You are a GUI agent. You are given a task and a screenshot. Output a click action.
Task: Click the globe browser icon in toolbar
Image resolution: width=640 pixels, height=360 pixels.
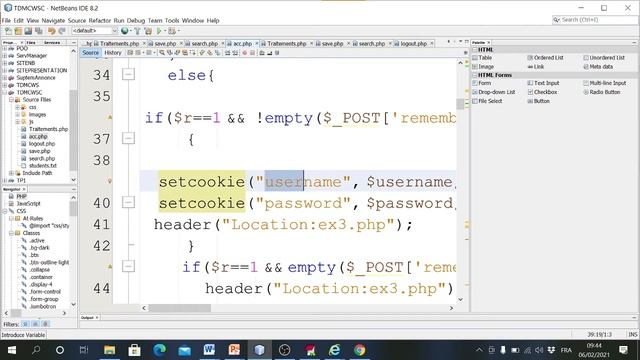pyautogui.click(x=124, y=31)
